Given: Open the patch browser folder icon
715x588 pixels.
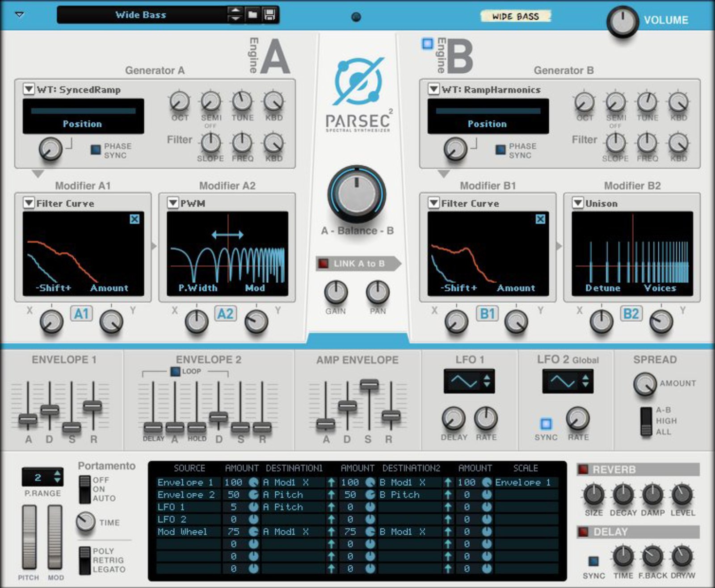Looking at the screenshot, I should tap(253, 14).
